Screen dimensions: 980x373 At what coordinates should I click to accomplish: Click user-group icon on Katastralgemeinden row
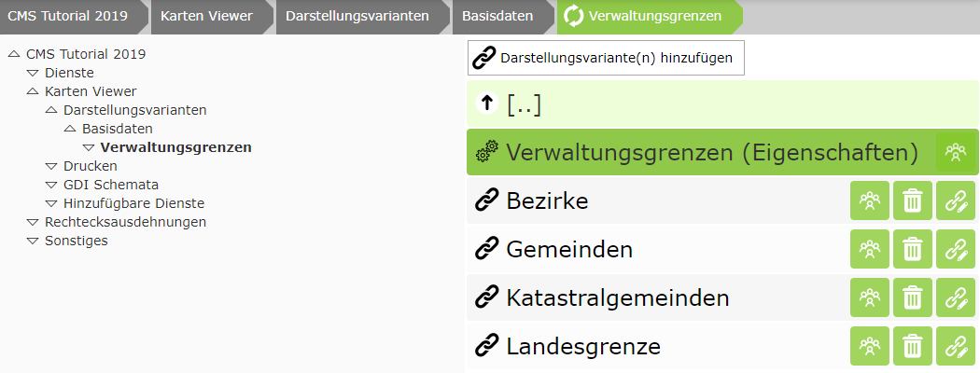(x=869, y=297)
